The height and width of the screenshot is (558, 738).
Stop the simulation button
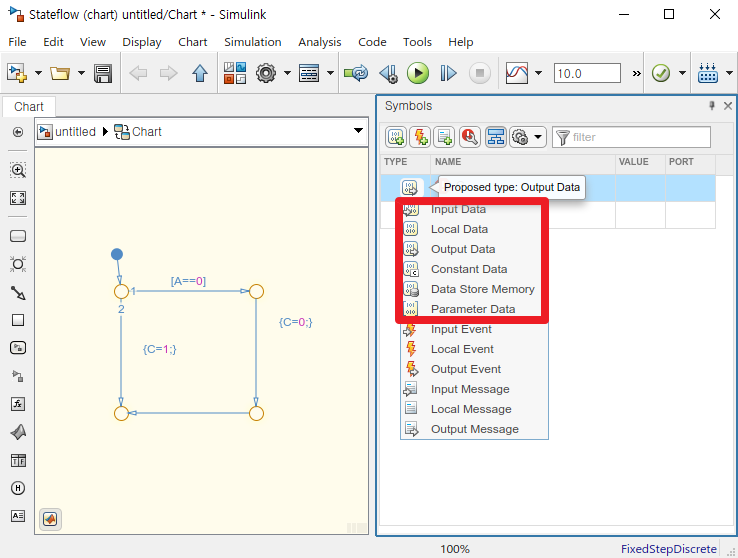(x=480, y=73)
